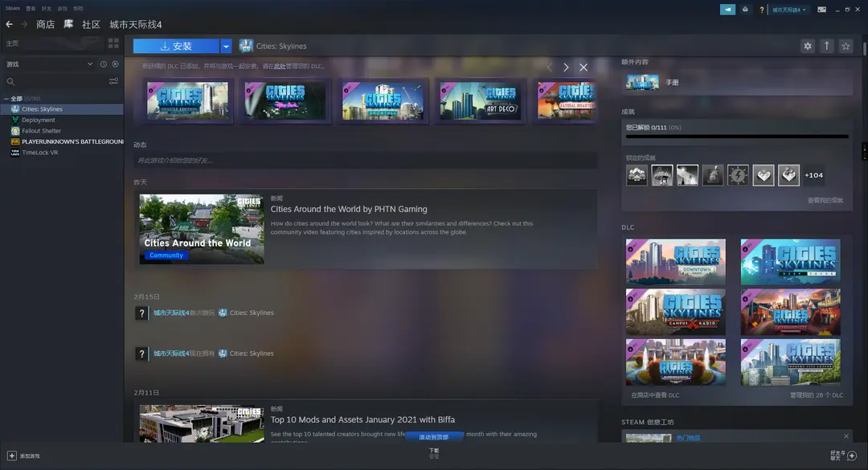This screenshot has height=470, width=868.
Task: Open the lightning bolt locked achievement
Action: pos(738,175)
